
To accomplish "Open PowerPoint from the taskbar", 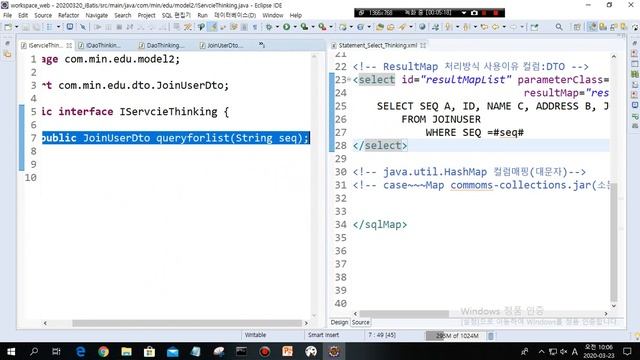I will pyautogui.click(x=287, y=351).
